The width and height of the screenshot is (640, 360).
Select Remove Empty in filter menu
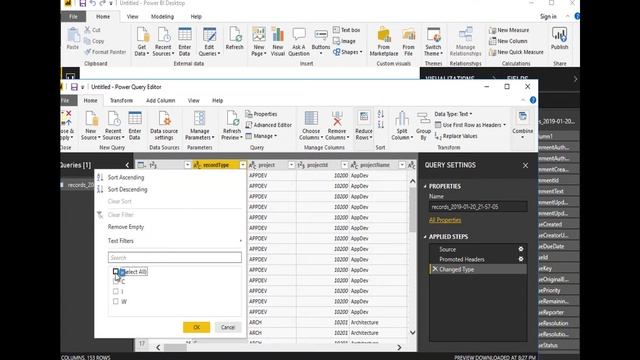tap(126, 227)
